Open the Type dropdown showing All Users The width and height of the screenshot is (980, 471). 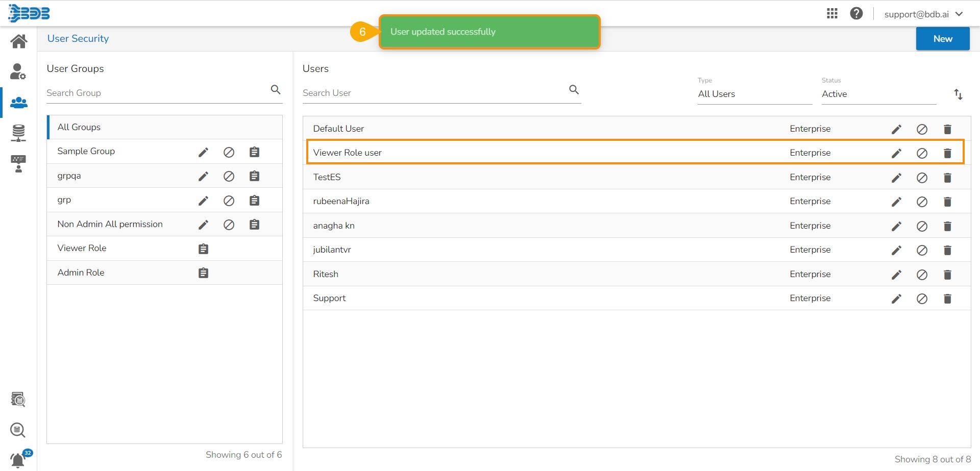click(x=754, y=94)
